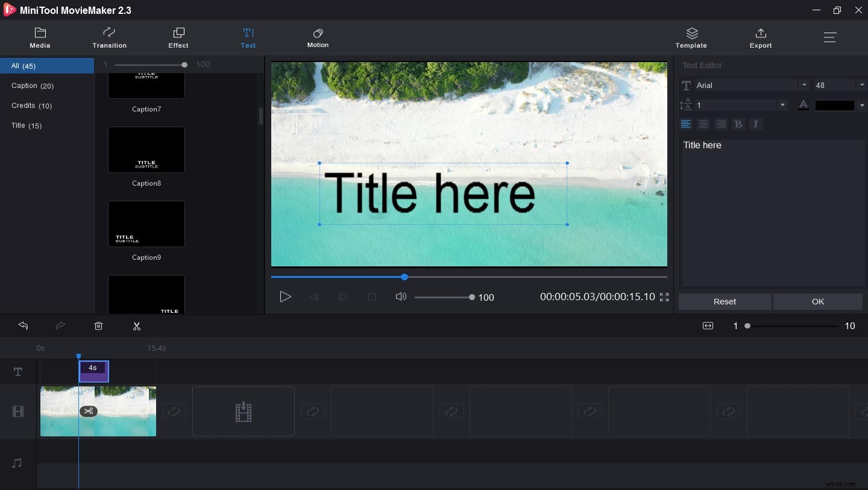Open the line spacing dropdown
The height and width of the screenshot is (490, 868).
pyautogui.click(x=782, y=105)
